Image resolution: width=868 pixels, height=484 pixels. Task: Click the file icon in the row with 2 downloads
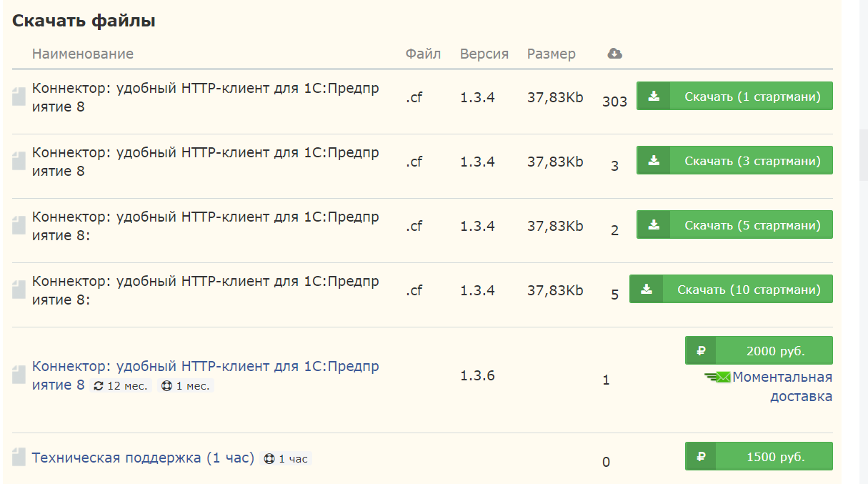tap(19, 226)
